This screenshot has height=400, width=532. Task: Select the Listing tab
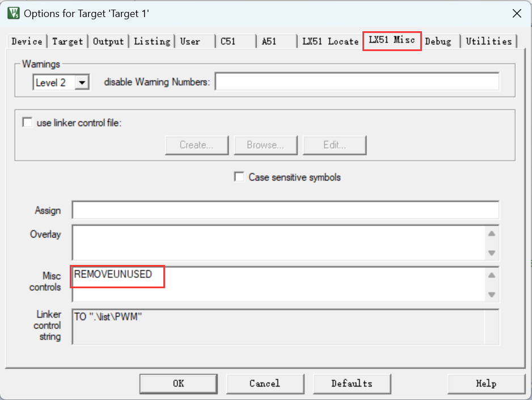click(x=152, y=41)
